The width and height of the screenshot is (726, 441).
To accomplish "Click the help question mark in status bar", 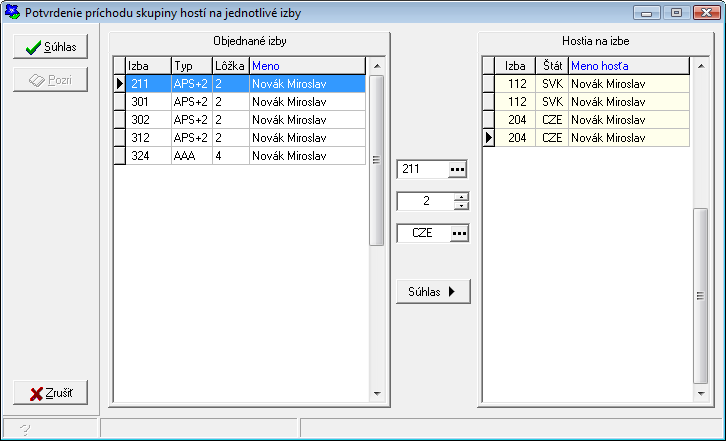I will (x=23, y=429).
